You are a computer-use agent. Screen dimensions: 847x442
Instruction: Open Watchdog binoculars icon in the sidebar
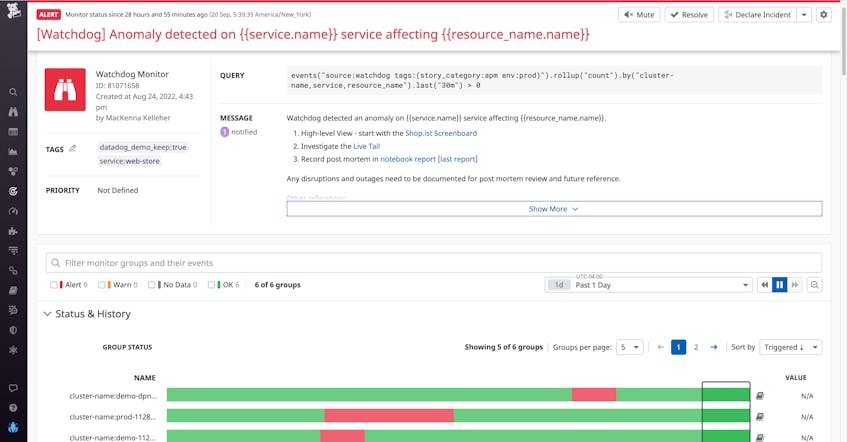point(13,112)
